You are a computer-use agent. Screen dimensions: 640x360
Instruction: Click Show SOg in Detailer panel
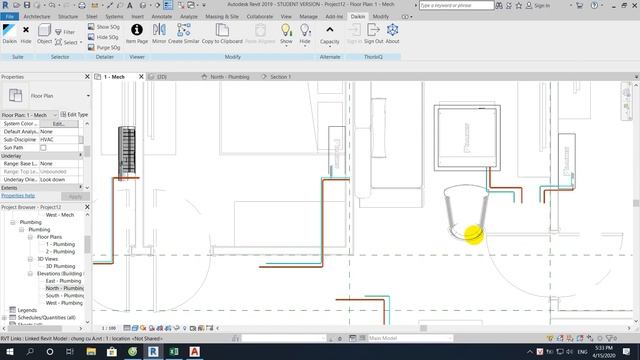point(104,27)
